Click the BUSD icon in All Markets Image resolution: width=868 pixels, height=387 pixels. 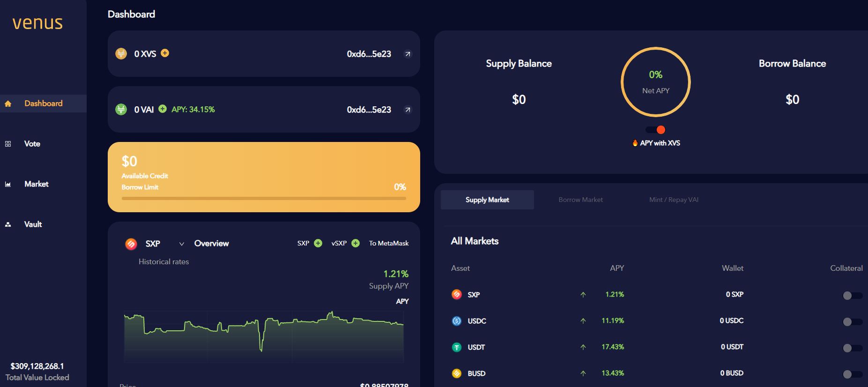[x=457, y=373]
